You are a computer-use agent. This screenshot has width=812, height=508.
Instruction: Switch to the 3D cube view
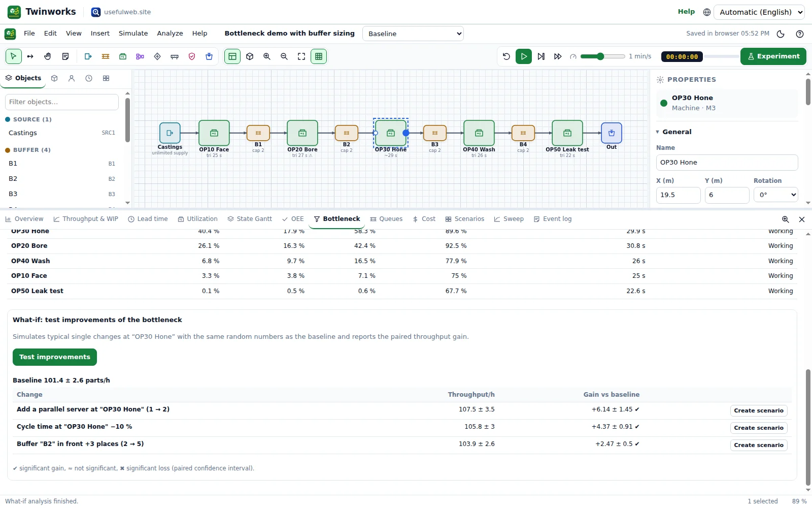pos(250,56)
